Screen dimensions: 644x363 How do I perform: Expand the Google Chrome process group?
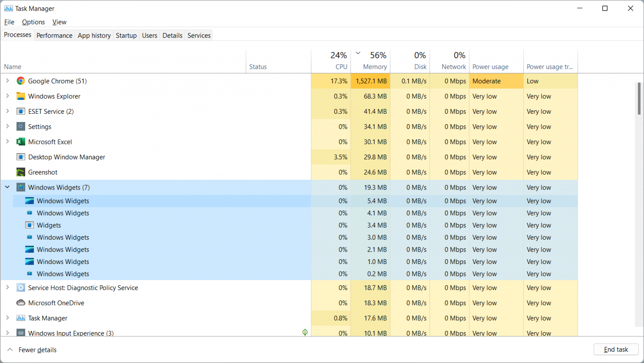coord(7,81)
